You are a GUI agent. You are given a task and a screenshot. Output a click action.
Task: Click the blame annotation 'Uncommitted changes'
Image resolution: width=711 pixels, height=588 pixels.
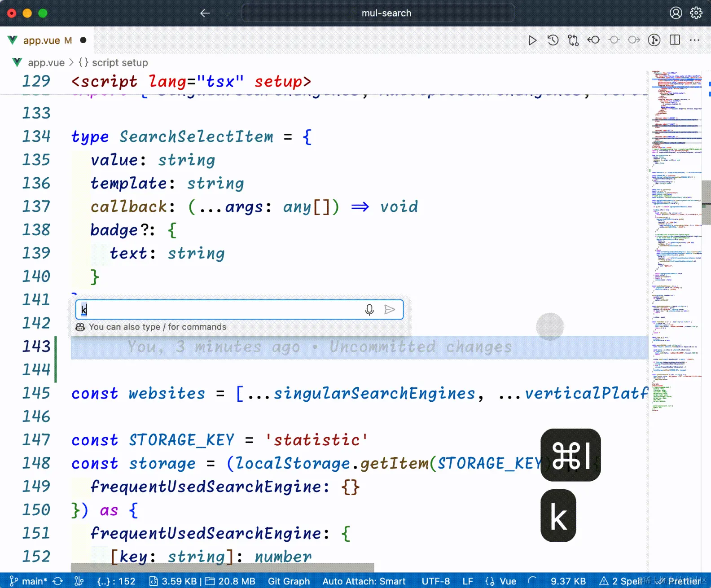421,347
